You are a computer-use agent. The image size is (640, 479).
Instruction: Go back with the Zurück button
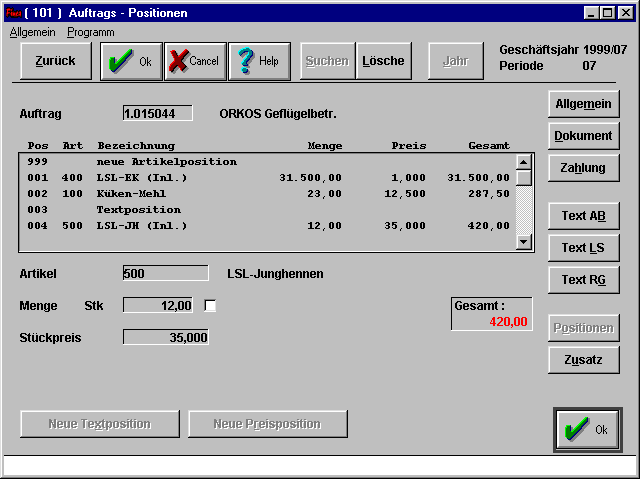55,61
